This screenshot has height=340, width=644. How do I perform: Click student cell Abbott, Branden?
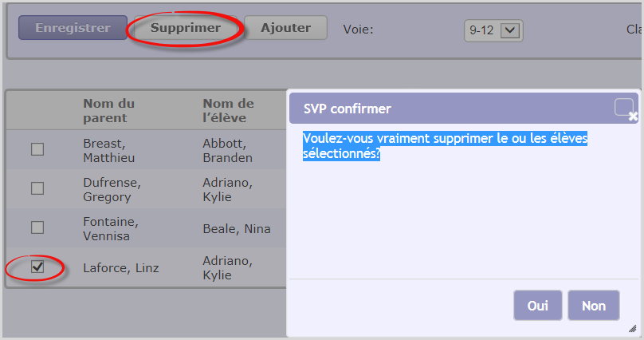[x=227, y=150]
